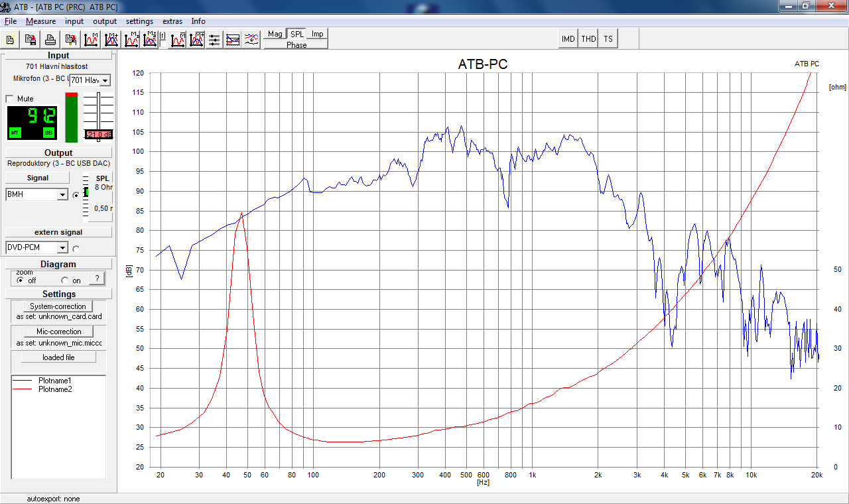Click the M+ graph icon with small square

click(x=151, y=40)
